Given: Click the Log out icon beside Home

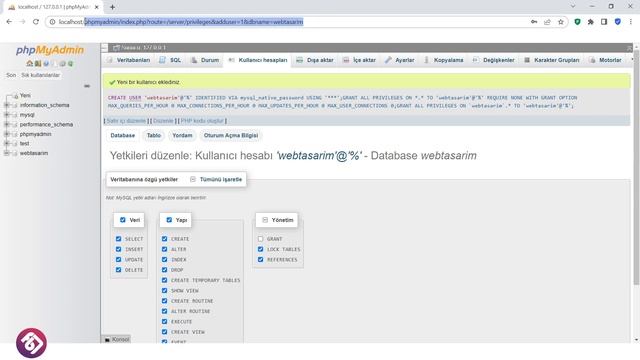Looking at the screenshot, I should coord(38,64).
